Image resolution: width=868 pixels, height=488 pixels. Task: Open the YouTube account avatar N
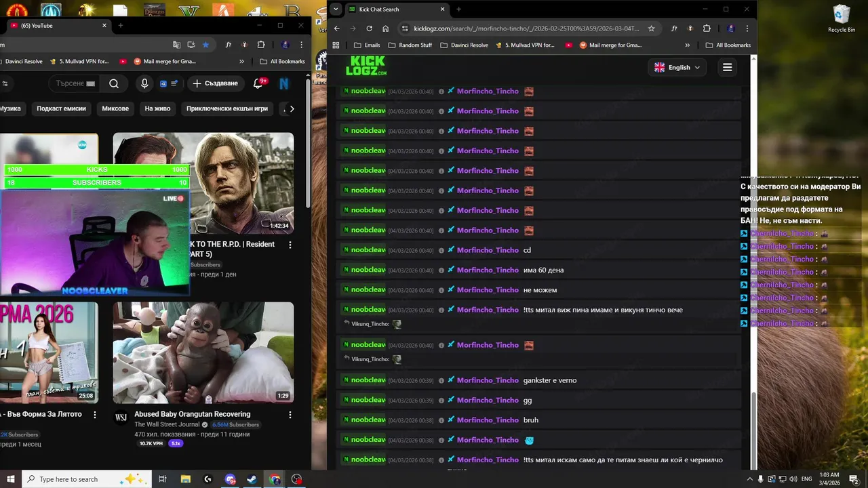point(284,83)
